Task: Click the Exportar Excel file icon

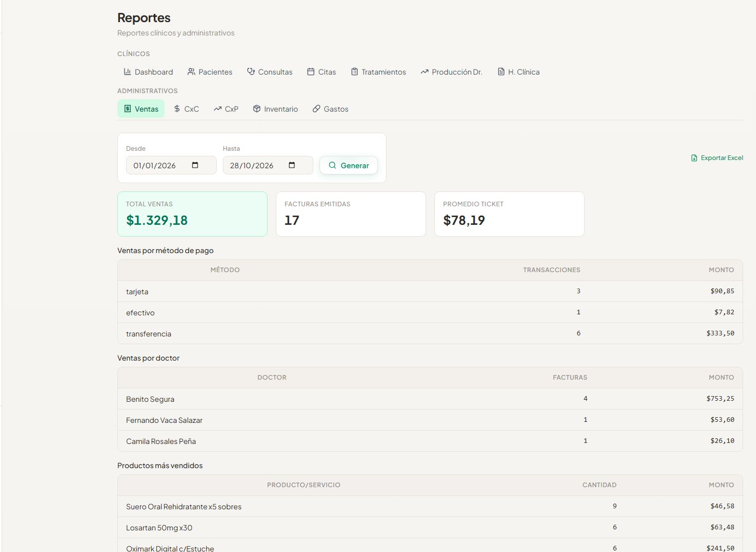Action: tap(694, 158)
